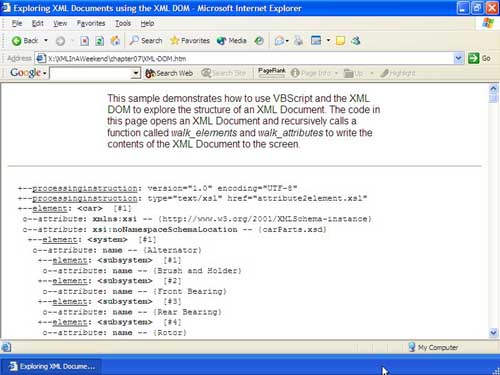Click the Go button beside address bar
The width and height of the screenshot is (500, 375).
[480, 58]
